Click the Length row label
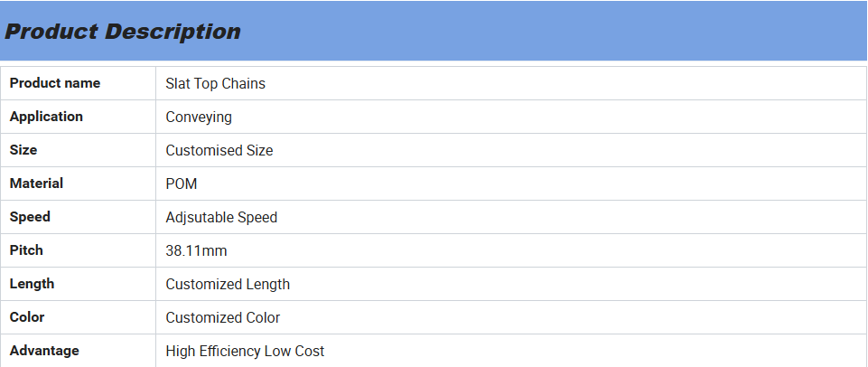 pyautogui.click(x=32, y=284)
